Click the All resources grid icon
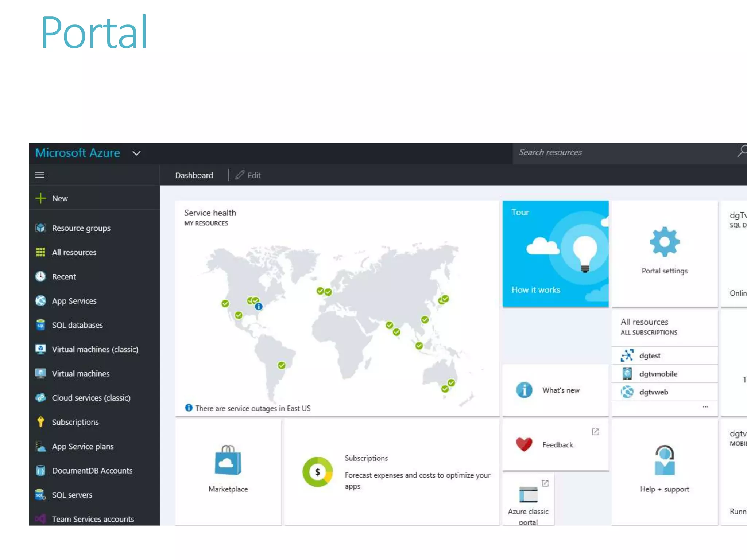The height and width of the screenshot is (560, 747). [40, 252]
